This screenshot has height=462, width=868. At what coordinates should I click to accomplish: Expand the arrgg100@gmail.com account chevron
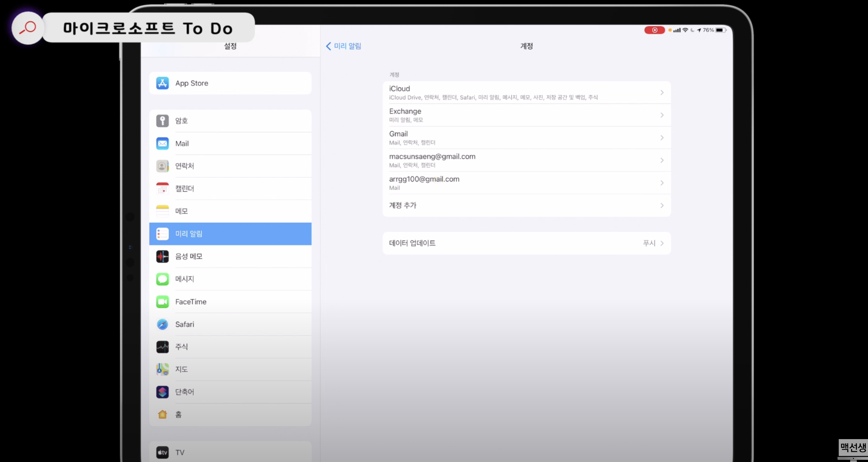[662, 183]
